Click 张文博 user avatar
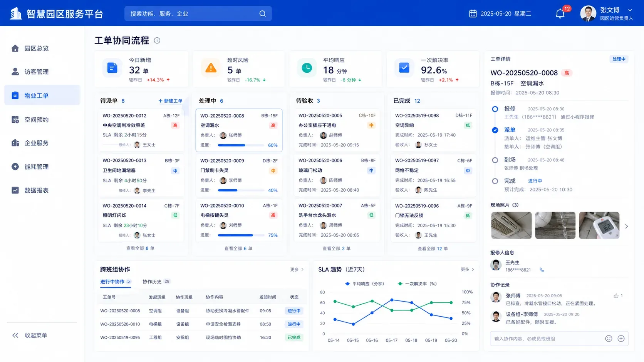 tap(588, 13)
